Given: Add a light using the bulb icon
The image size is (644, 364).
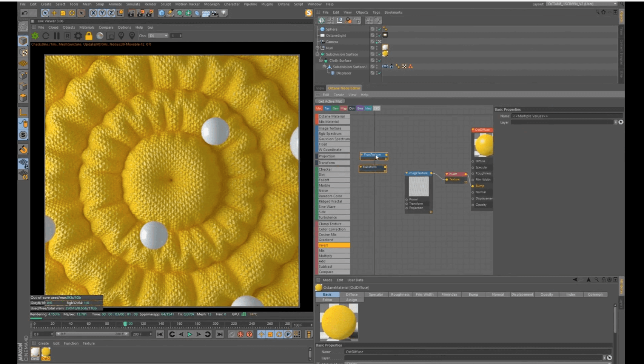Looking at the screenshot, I should [224, 13].
